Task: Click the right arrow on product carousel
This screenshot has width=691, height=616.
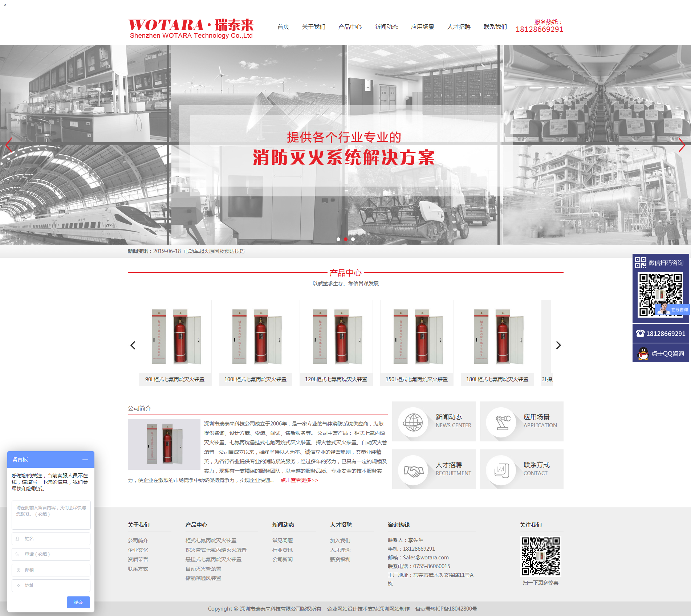Action: (558, 345)
